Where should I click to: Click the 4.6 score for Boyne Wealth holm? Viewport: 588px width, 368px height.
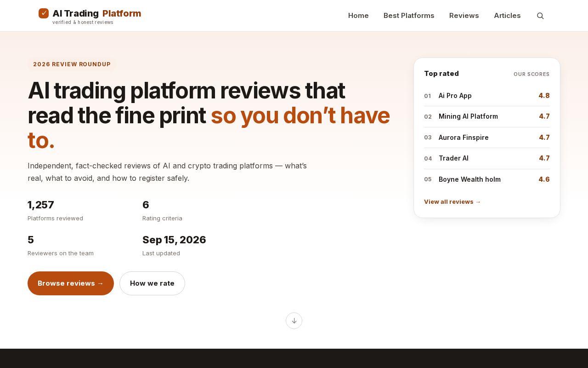[544, 179]
